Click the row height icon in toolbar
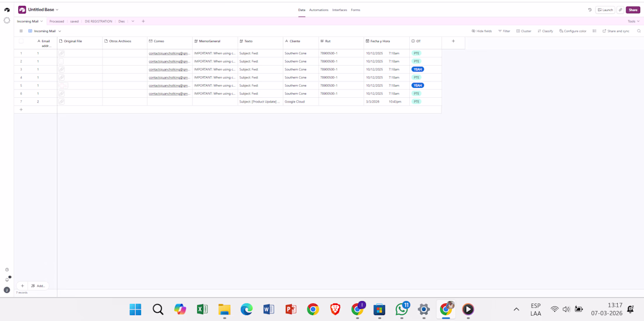The height and width of the screenshot is (321, 644). 594,31
